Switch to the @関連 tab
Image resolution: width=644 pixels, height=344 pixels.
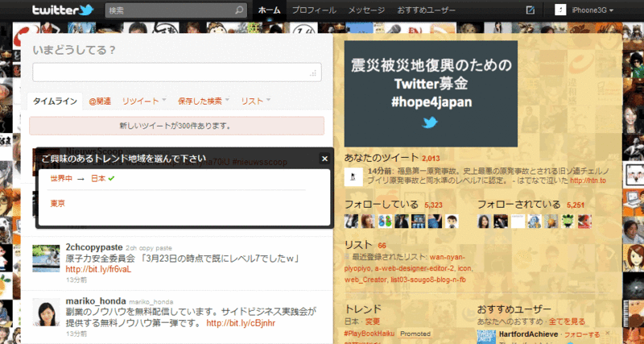click(x=100, y=101)
